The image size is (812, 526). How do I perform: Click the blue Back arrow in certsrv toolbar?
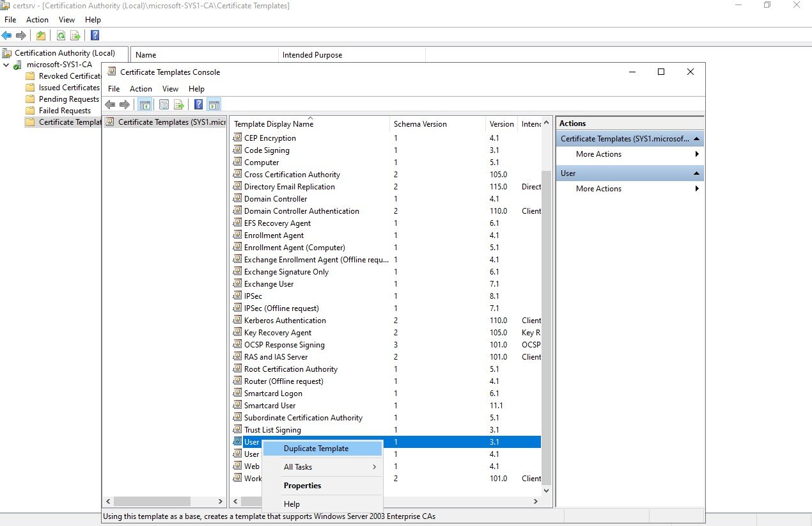[6, 36]
